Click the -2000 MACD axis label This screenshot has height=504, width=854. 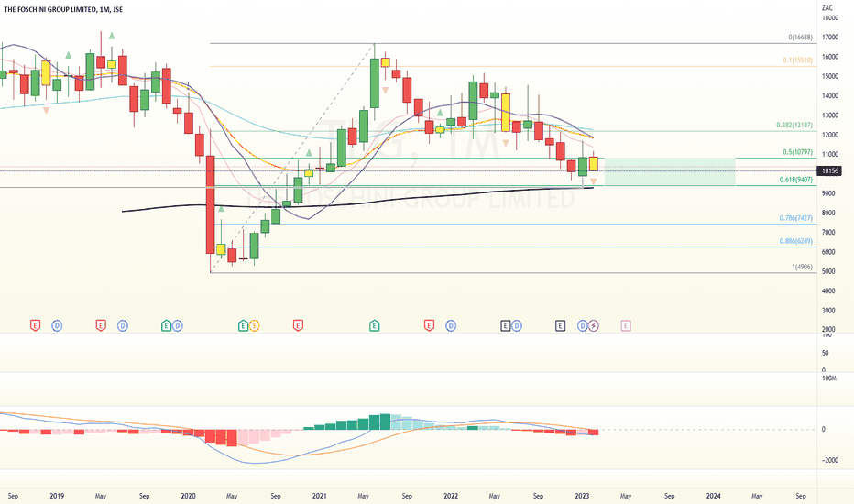830,460
